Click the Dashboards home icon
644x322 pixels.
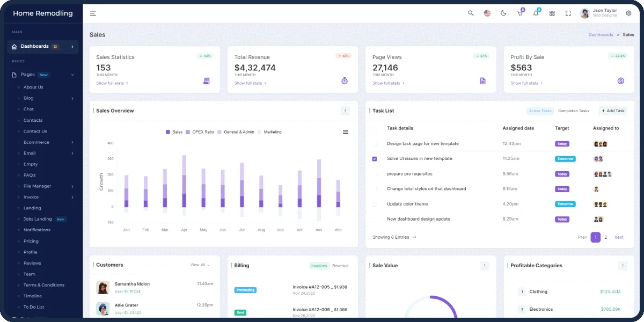14,47
